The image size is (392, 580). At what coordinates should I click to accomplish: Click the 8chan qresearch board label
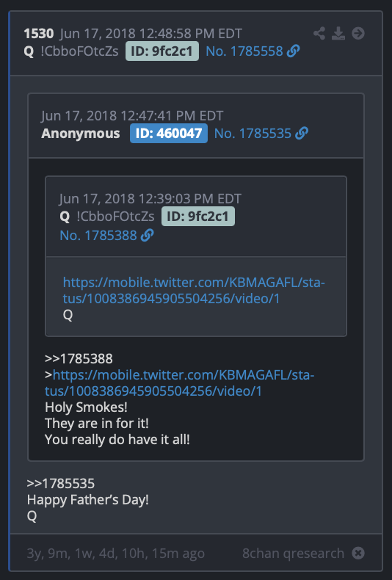click(293, 554)
